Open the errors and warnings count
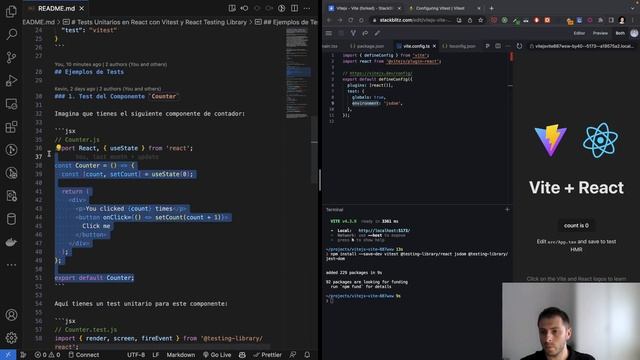 48,355
